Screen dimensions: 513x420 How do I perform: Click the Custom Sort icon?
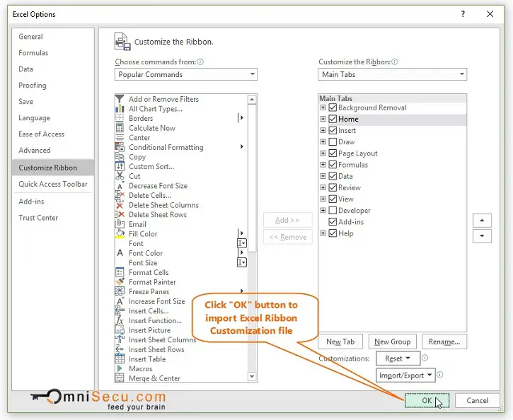click(120, 166)
